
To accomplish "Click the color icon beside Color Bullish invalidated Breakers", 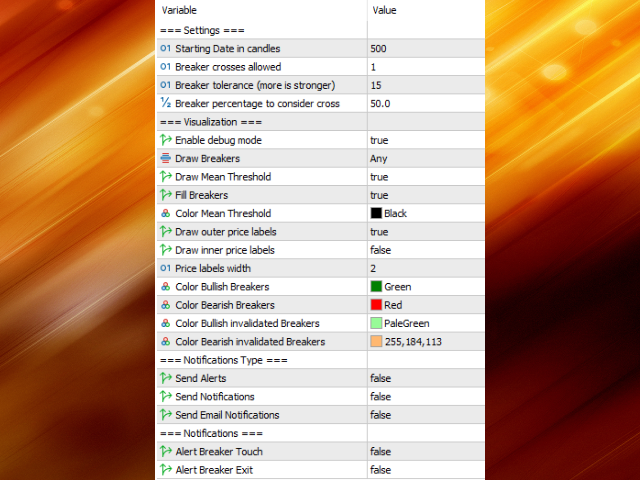I will pos(165,323).
